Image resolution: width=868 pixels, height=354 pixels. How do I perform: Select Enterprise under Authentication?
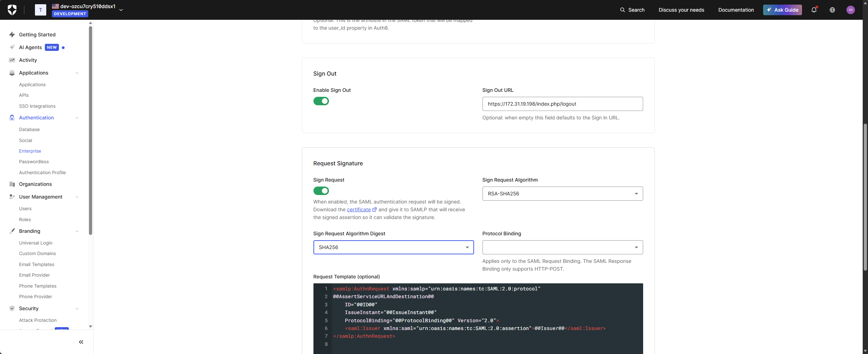pyautogui.click(x=30, y=151)
